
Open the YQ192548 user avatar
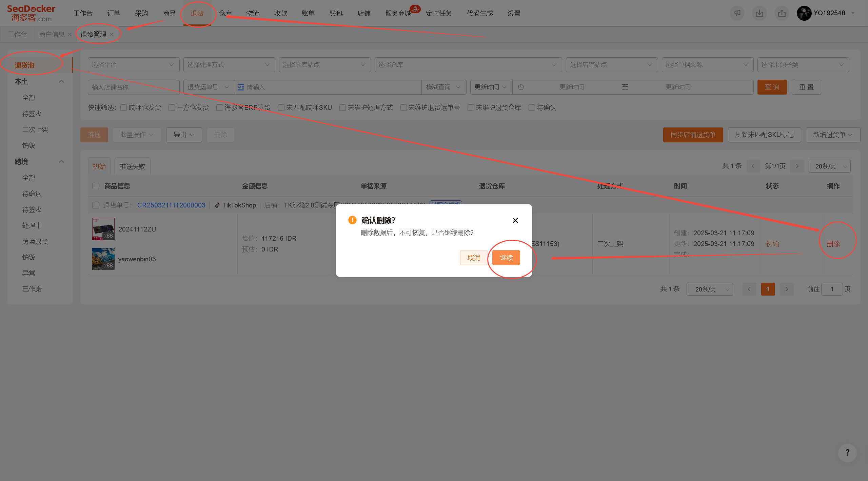click(x=804, y=13)
